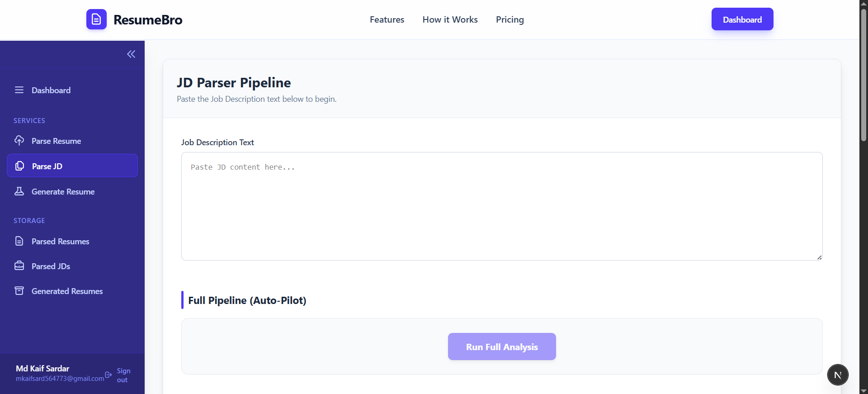Open the Features navigation link
Image resolution: width=868 pixels, height=394 pixels.
387,19
